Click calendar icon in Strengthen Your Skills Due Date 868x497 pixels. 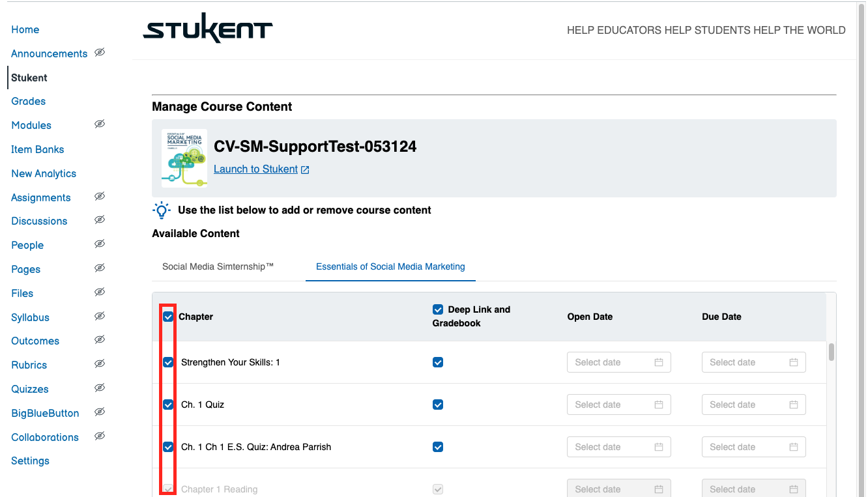794,362
